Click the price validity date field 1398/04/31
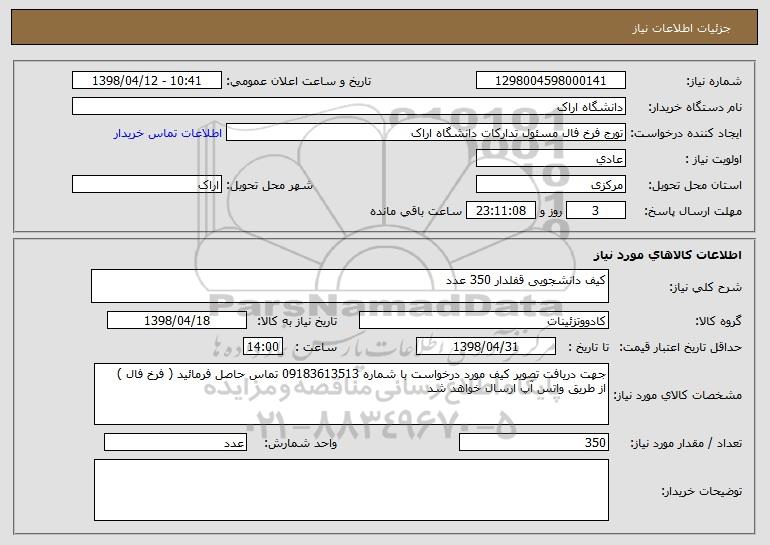The image size is (770, 545). 486,347
